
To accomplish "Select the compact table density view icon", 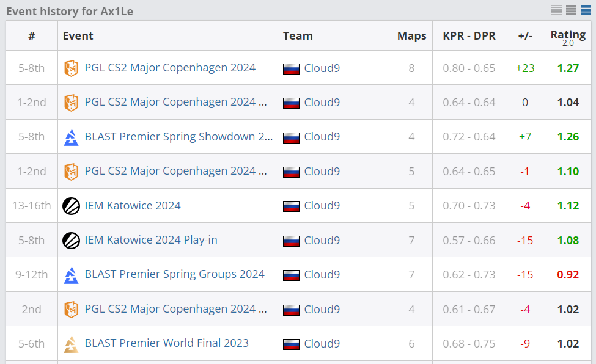I will point(556,10).
